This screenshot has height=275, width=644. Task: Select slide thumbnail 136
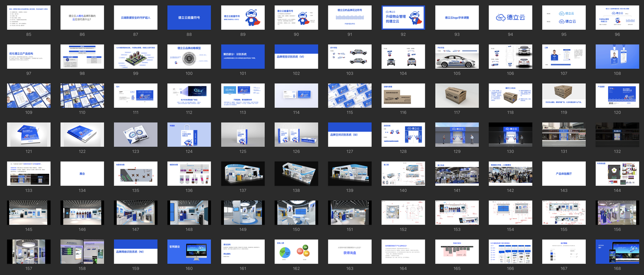pyautogui.click(x=189, y=174)
